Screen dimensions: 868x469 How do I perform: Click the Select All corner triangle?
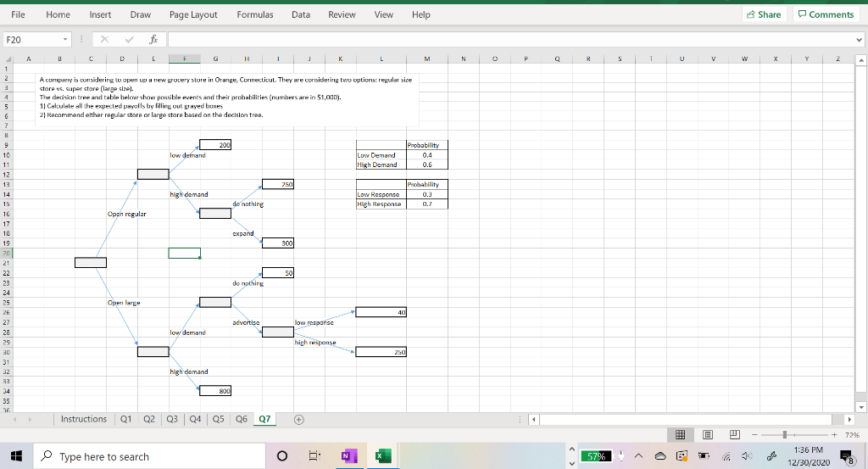tap(8, 59)
